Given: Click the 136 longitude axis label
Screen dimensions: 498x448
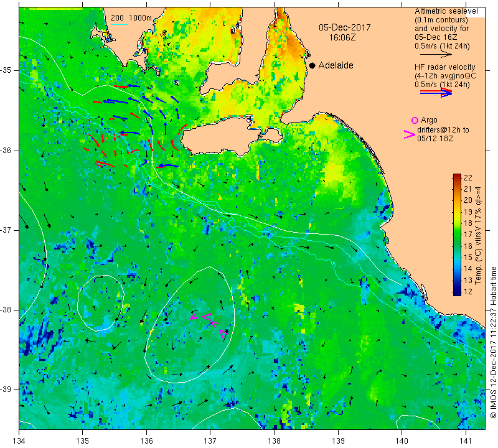Looking at the screenshot, I should coord(146,441).
